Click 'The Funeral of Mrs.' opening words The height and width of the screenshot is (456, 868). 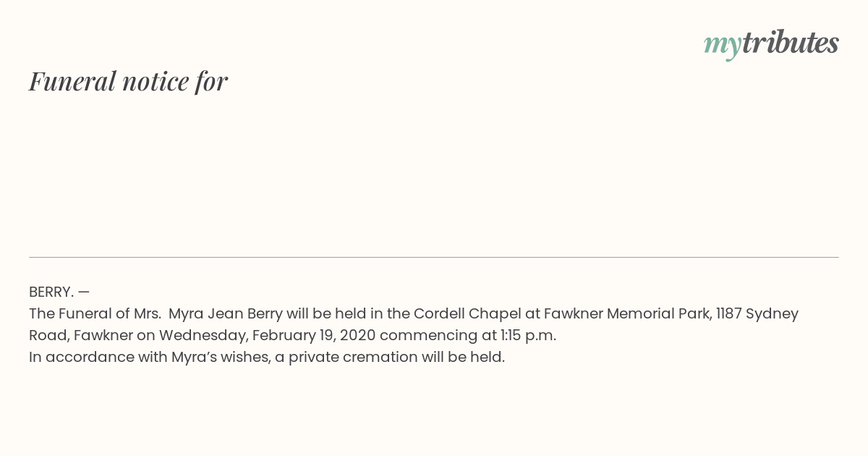tap(95, 313)
